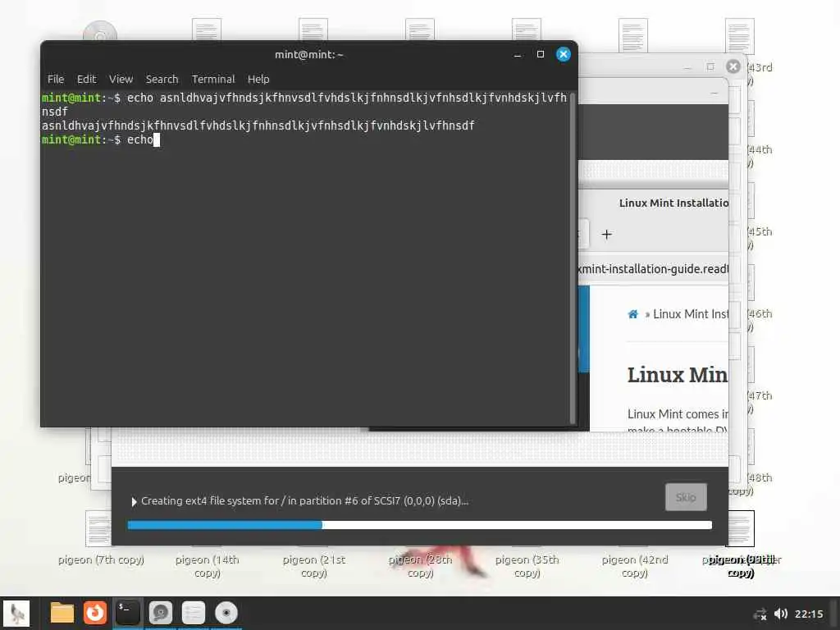Open a new browser tab with plus icon
This screenshot has width=840, height=630.
(x=606, y=234)
